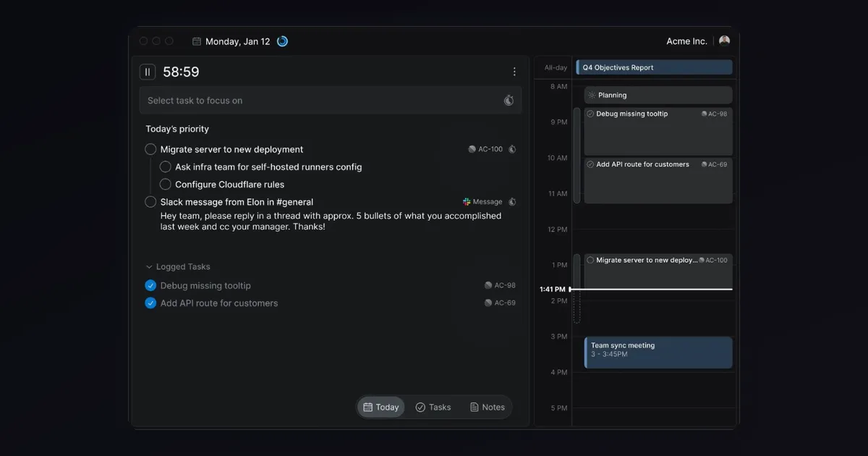
Task: Check off Ask infra team for self-hosted runners config
Action: tap(166, 166)
